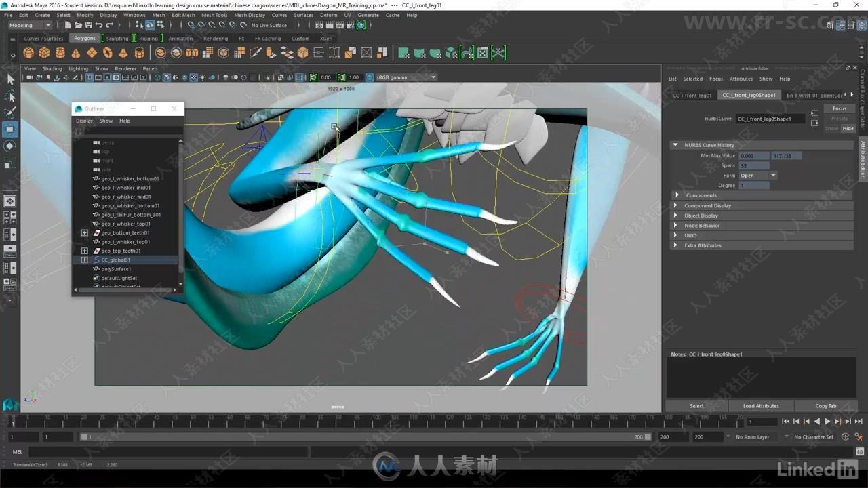Click the Copy Tab button
868x488 pixels.
tap(826, 405)
